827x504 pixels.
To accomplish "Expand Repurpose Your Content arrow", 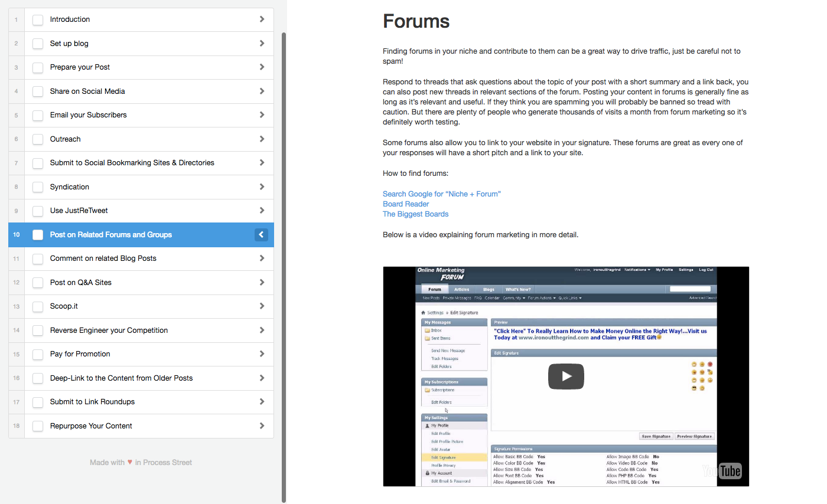I will click(x=262, y=426).
